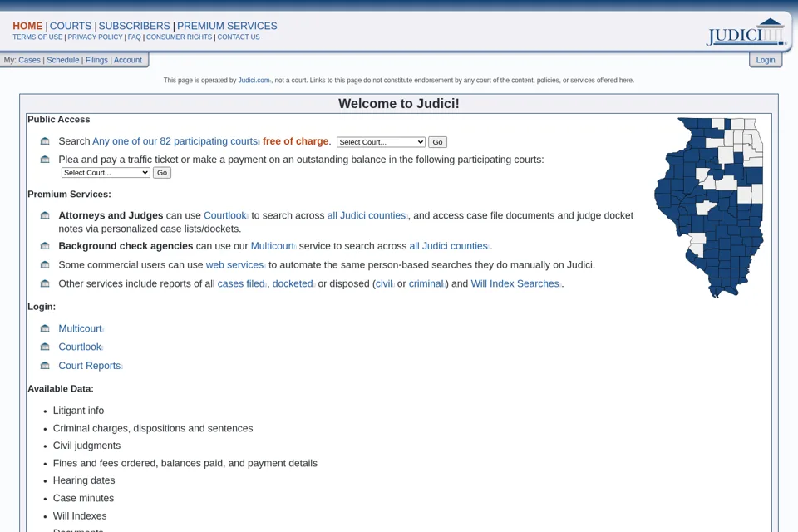Open My Schedule tab
Screen dimensions: 798x532
click(63, 60)
